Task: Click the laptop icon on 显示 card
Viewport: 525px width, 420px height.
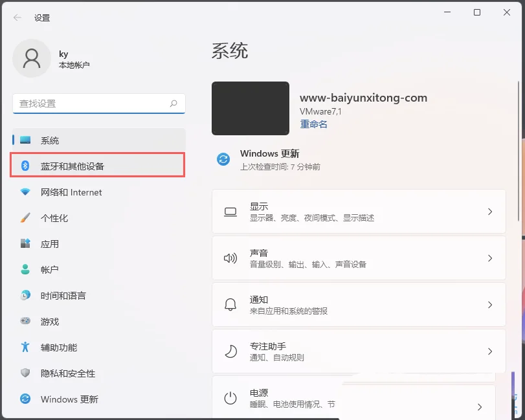Action: point(230,212)
